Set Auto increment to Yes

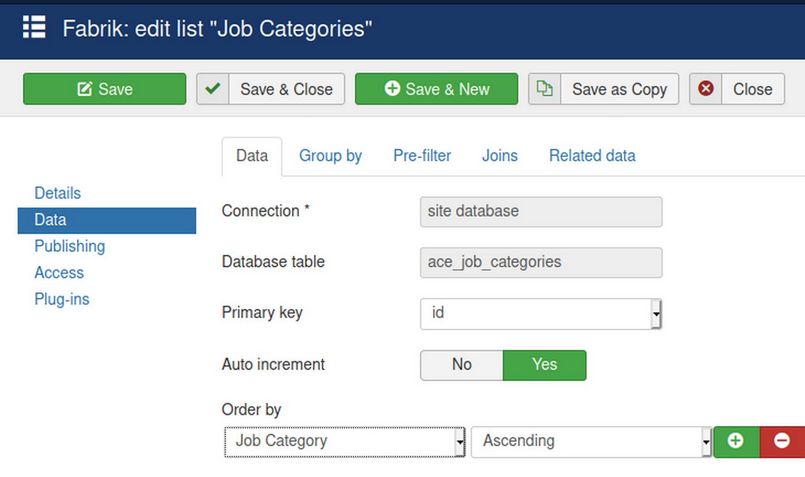point(544,365)
